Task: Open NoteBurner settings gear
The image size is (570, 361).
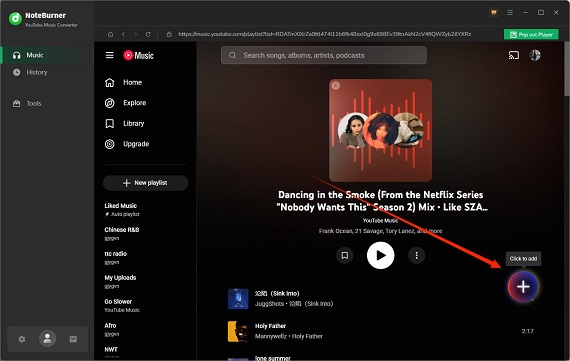Action: pos(22,339)
